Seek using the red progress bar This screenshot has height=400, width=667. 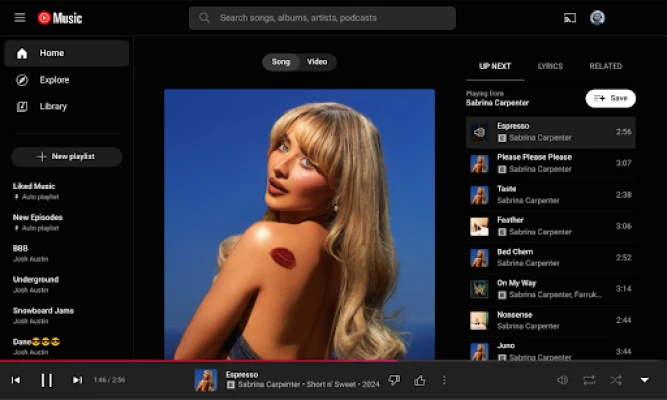click(200, 360)
